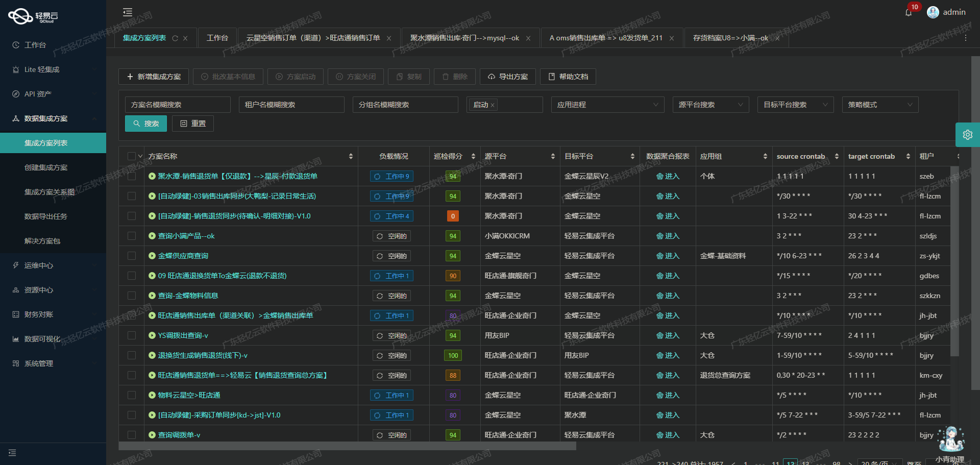Sort by 源平台 column
The width and height of the screenshot is (980, 465).
pos(553,156)
